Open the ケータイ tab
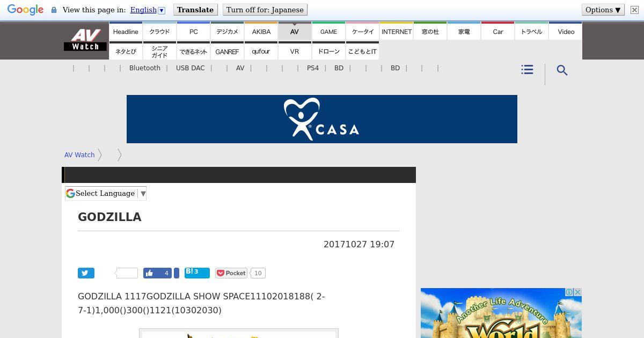This screenshot has height=338, width=644. [x=362, y=31]
